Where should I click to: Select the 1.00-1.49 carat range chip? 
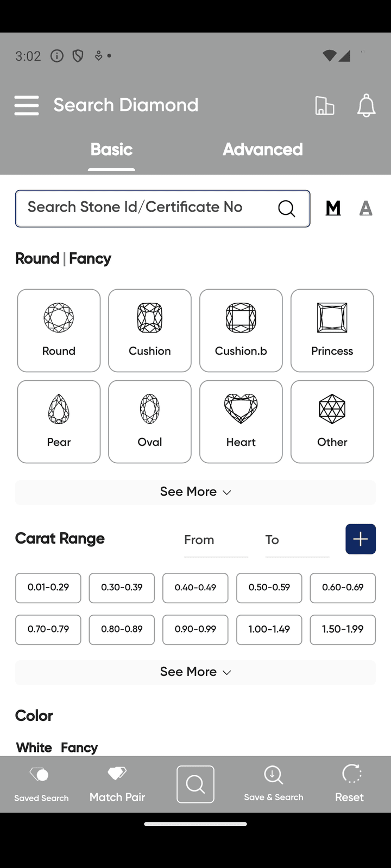pyautogui.click(x=269, y=629)
